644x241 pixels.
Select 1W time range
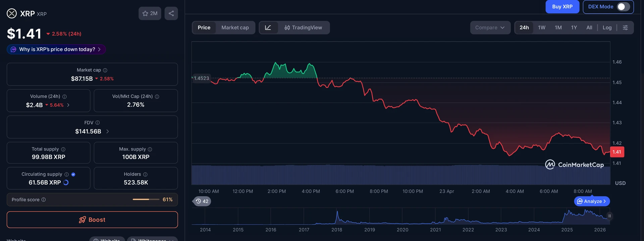tap(542, 27)
